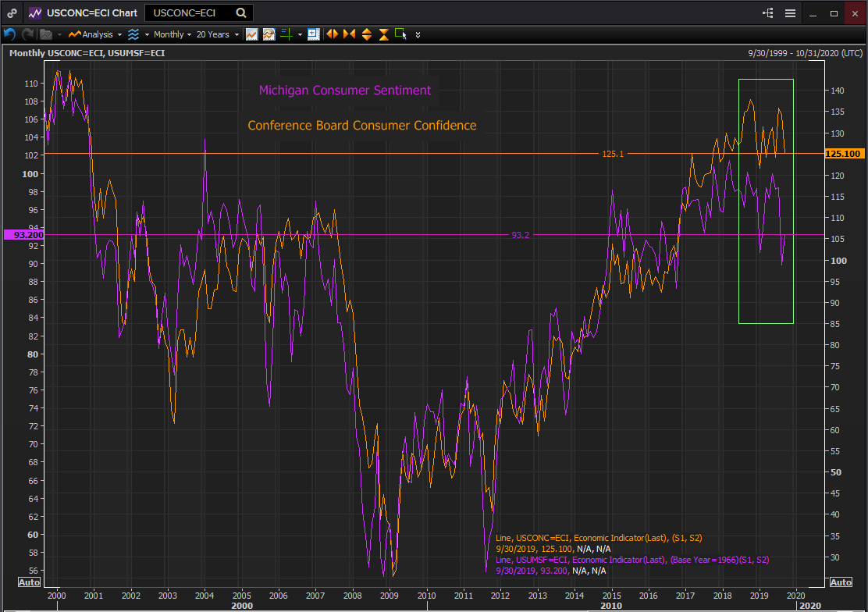Open the Analysis dropdown
The image size is (868, 612).
(x=95, y=34)
